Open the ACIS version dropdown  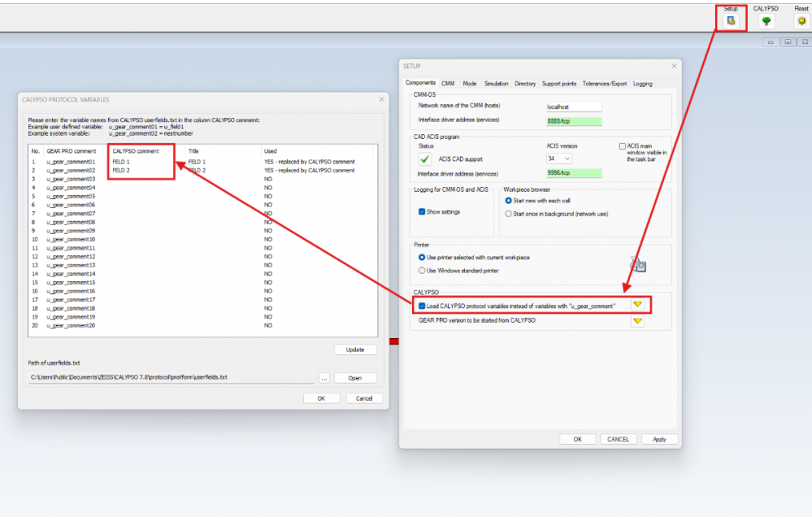558,159
